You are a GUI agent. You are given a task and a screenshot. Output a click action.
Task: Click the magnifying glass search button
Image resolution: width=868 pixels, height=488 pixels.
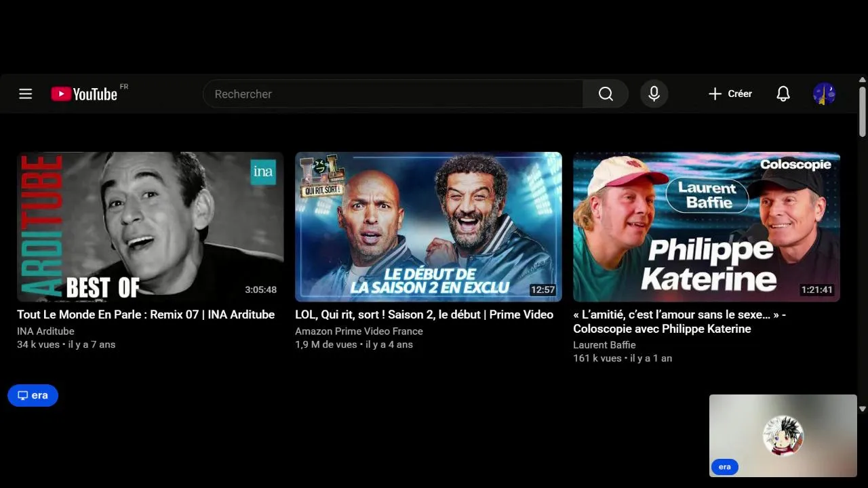tap(606, 94)
